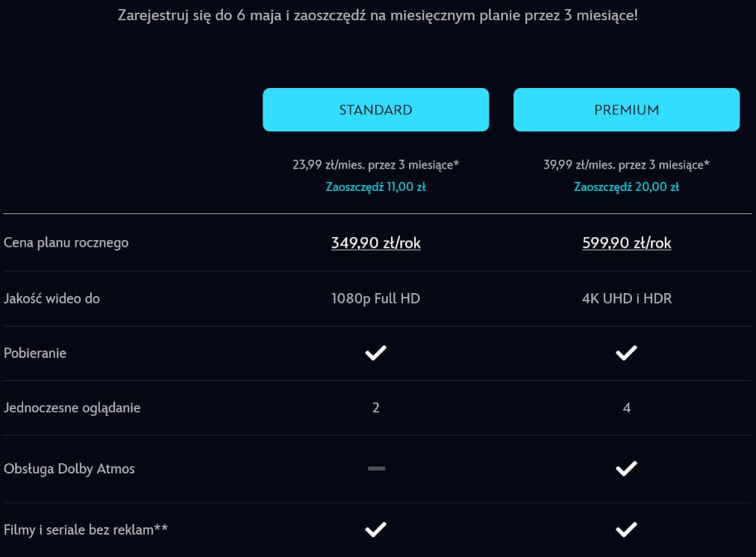The height and width of the screenshot is (557, 756).
Task: Click Standard plan Pobieranie checkmark
Action: (375, 353)
